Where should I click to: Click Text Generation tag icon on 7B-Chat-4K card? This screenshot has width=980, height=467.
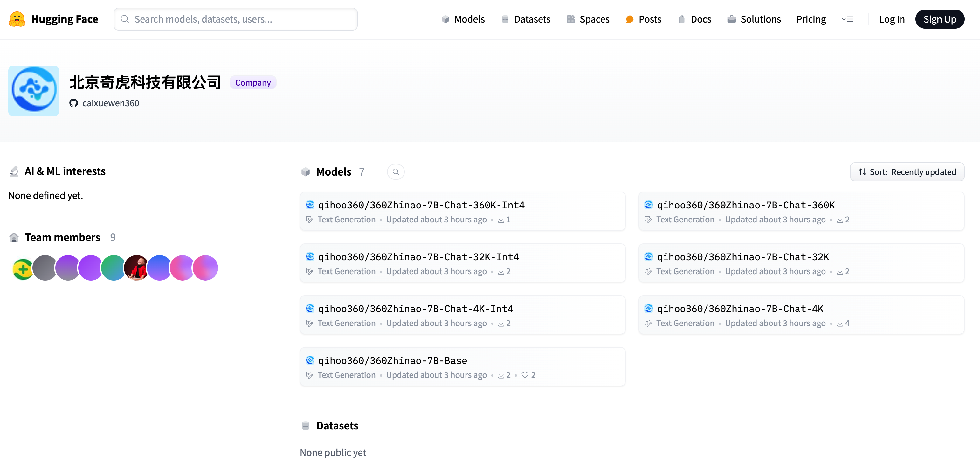pyautogui.click(x=648, y=323)
